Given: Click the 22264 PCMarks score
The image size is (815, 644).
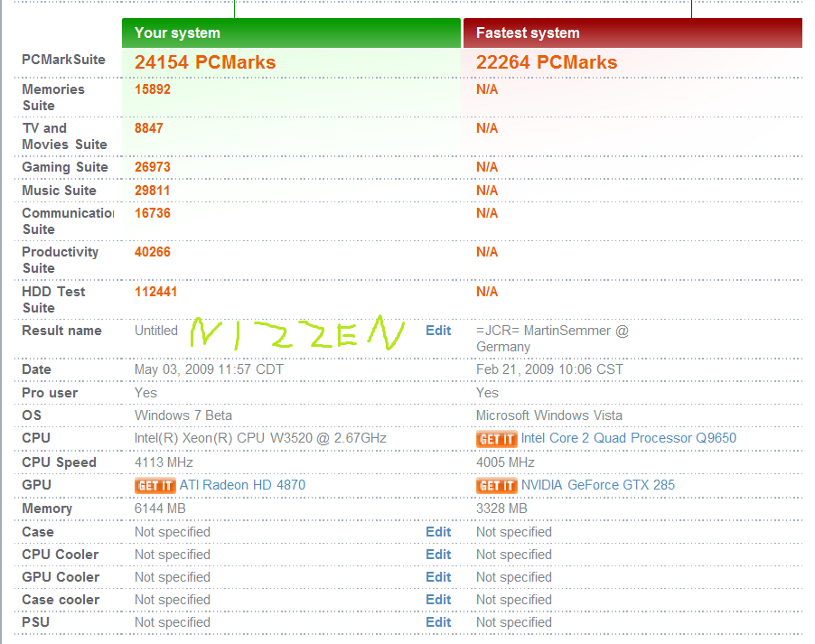Looking at the screenshot, I should tap(547, 62).
